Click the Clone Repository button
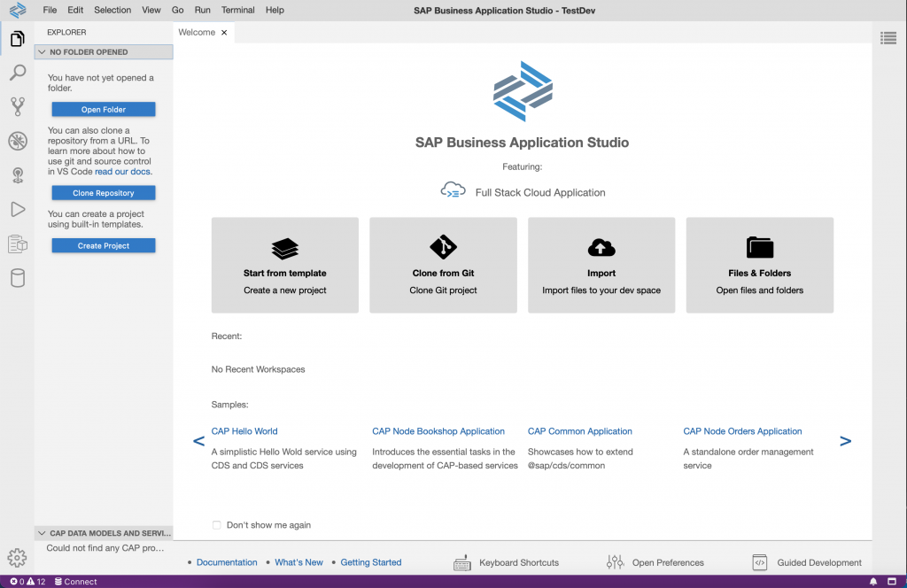The width and height of the screenshot is (907, 588). [104, 192]
